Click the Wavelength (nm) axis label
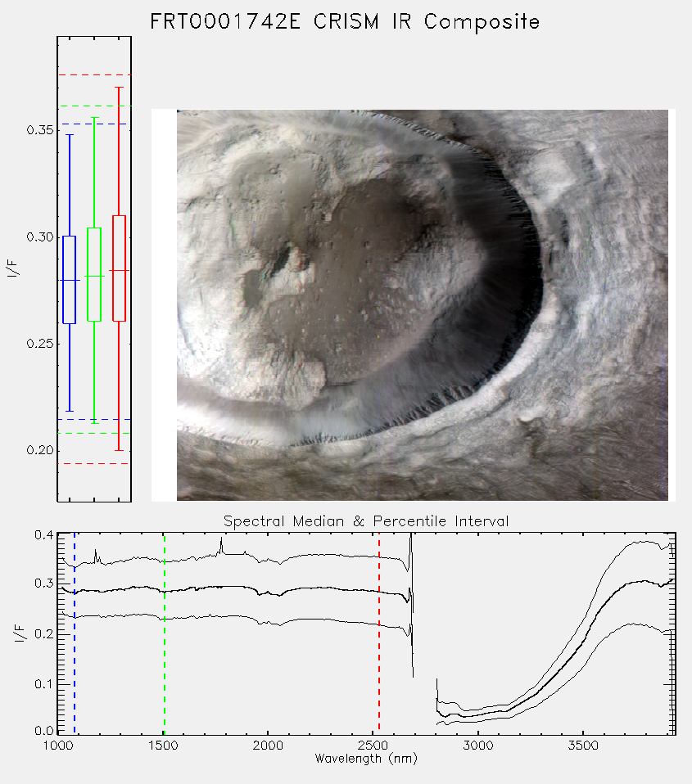Image resolution: width=692 pixels, height=784 pixels. pos(366,759)
